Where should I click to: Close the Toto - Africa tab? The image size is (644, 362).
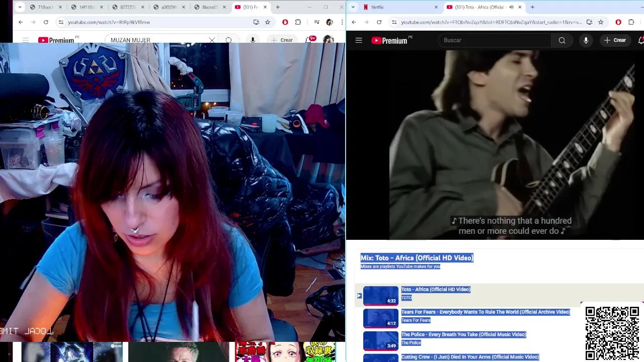pyautogui.click(x=520, y=7)
